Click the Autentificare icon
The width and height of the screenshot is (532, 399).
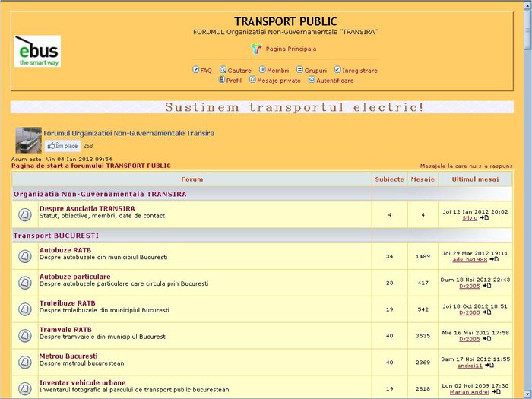[x=311, y=80]
